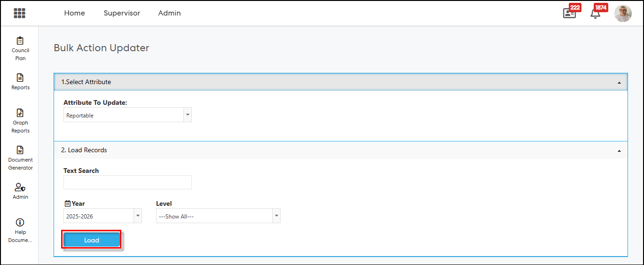Open the user profile avatar
This screenshot has height=265, width=644.
click(x=623, y=14)
